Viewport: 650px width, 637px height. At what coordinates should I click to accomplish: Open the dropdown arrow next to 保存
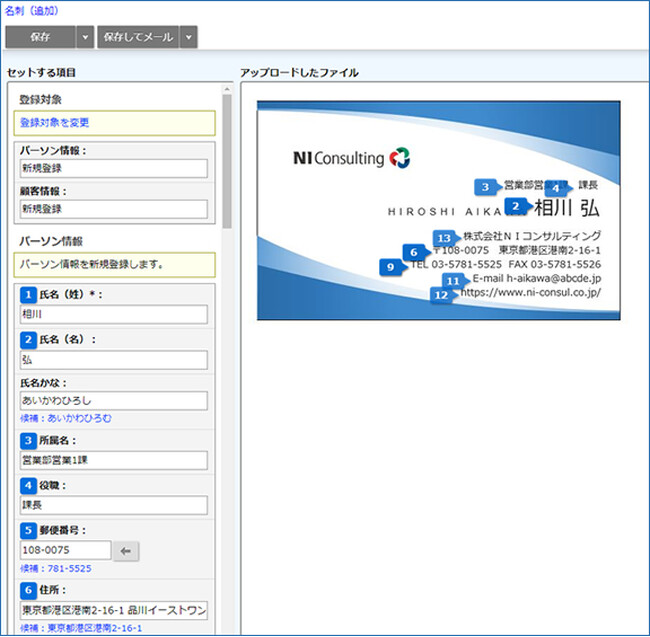85,37
